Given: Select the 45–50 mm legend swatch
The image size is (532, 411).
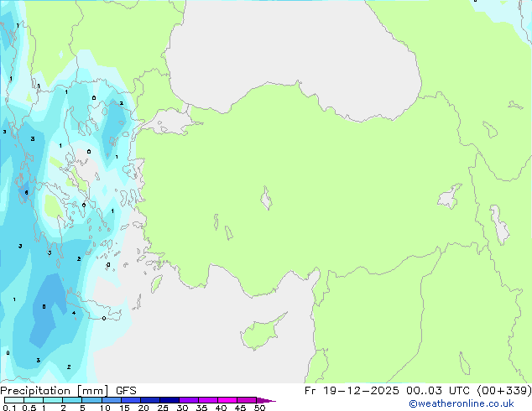Looking at the screenshot, I should [x=247, y=400].
